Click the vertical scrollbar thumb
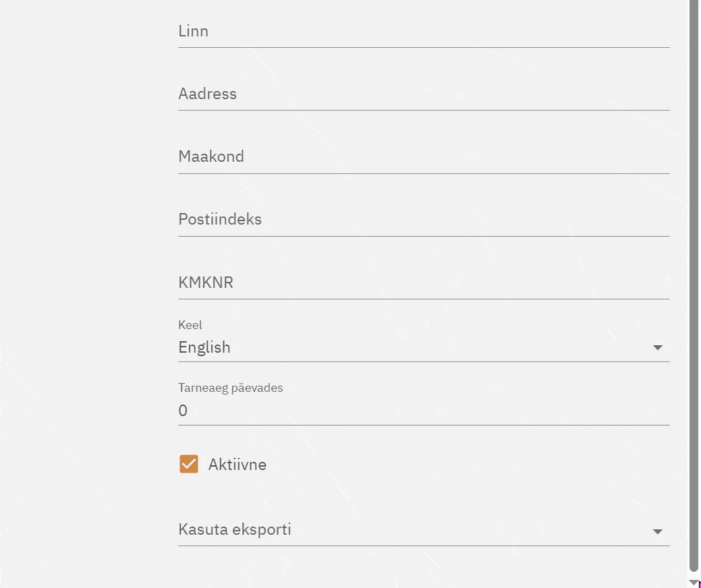 point(694,283)
